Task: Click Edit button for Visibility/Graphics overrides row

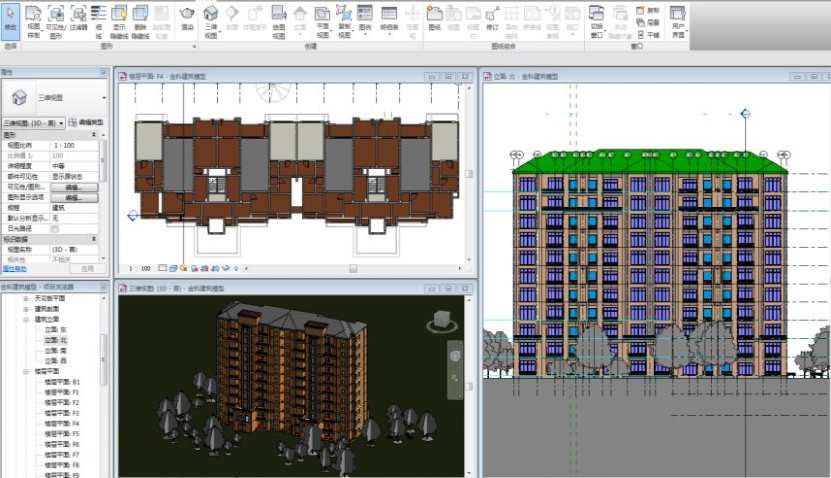Action: [x=74, y=187]
